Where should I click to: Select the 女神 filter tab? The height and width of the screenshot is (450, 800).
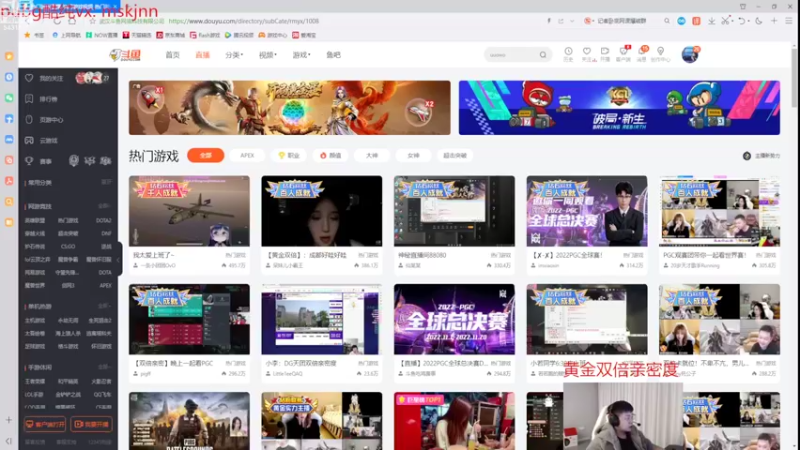click(413, 155)
